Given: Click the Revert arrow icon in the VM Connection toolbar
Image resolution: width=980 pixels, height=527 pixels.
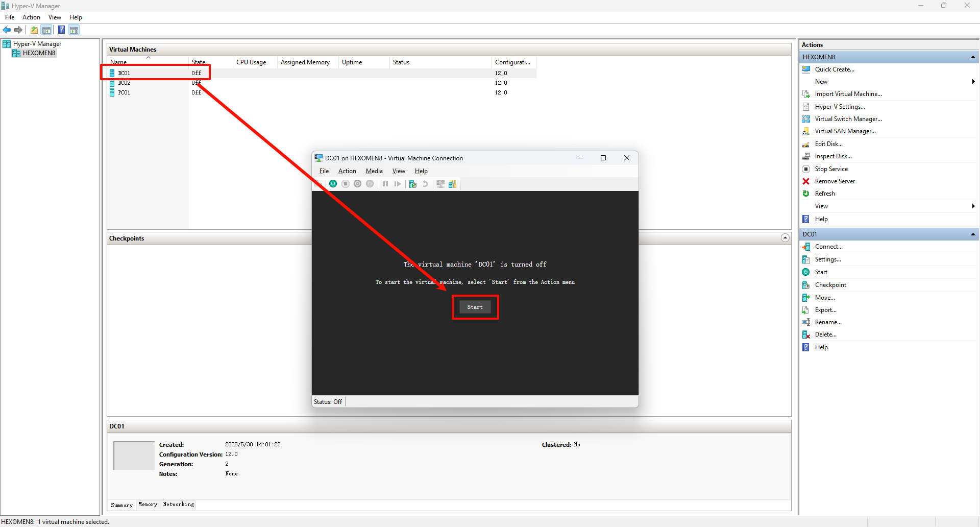Looking at the screenshot, I should coord(425,184).
